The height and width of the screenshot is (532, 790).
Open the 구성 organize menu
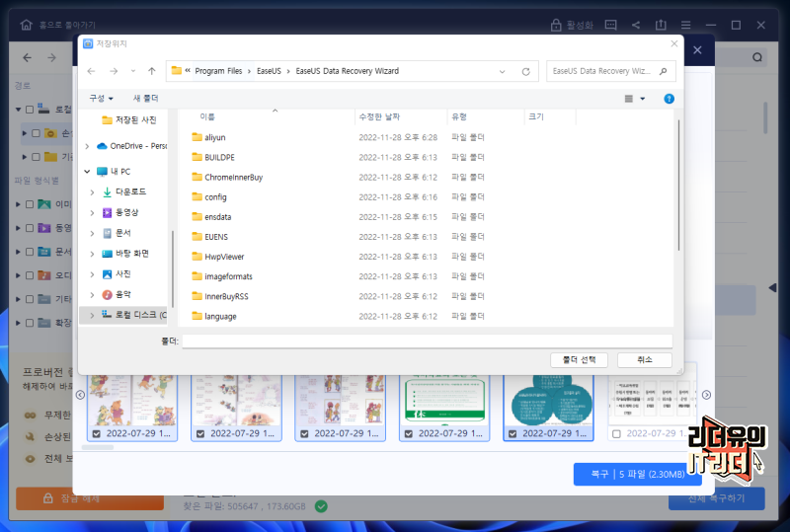point(101,99)
